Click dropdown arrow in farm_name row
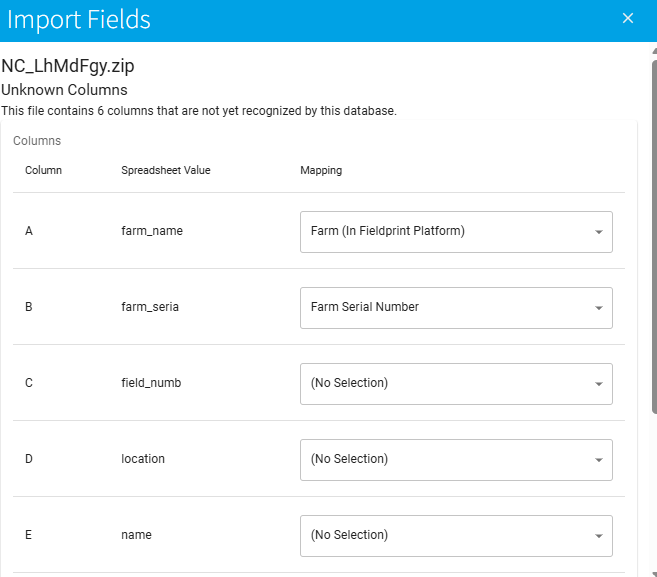 [598, 232]
